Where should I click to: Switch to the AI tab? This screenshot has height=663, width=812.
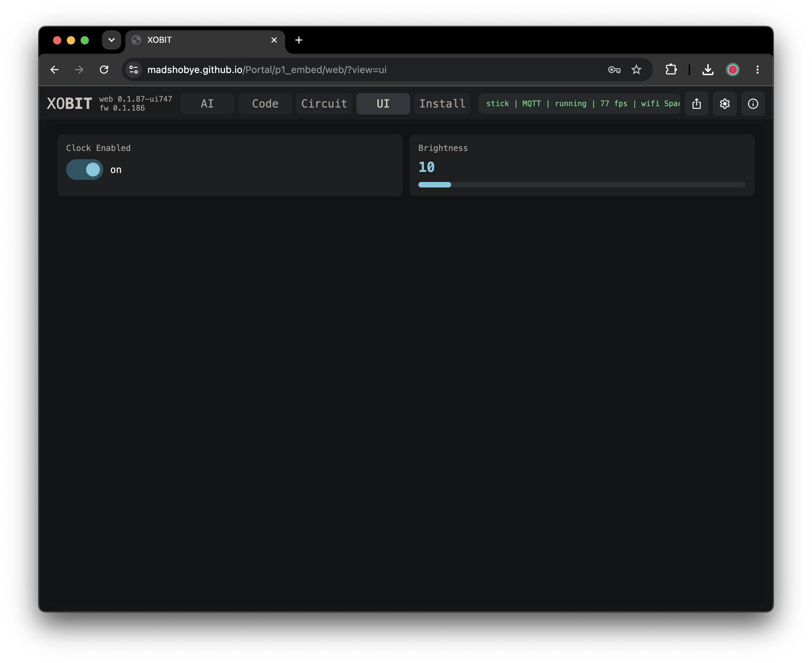(207, 103)
